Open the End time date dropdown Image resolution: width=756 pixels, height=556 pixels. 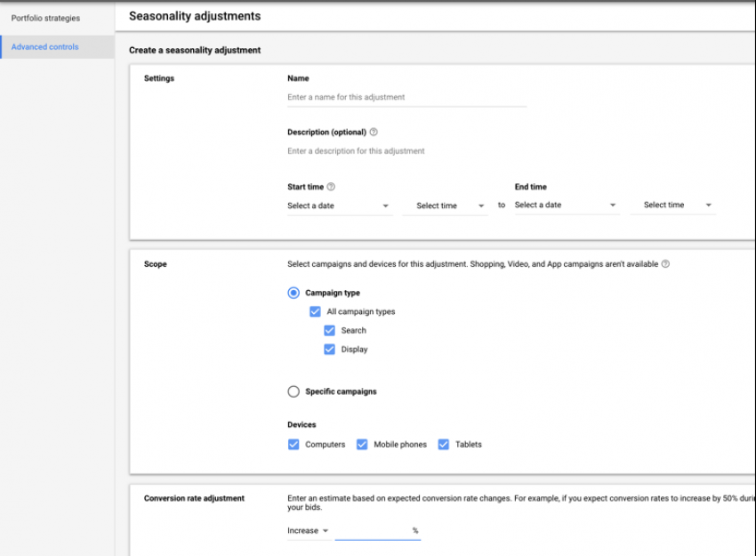click(567, 205)
